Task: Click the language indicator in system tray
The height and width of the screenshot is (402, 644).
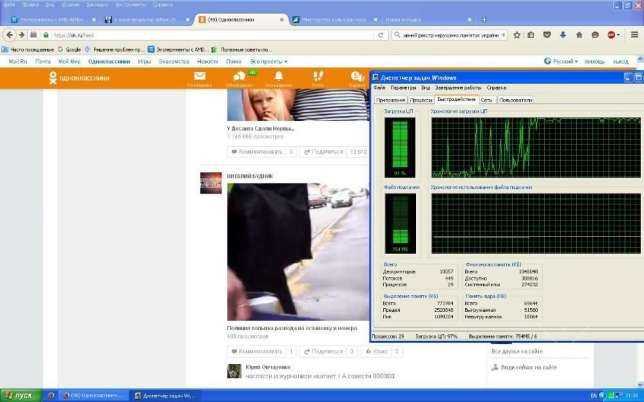Action: point(593,396)
